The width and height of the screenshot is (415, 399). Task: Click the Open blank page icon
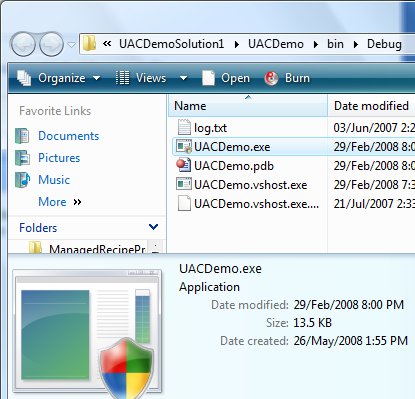[208, 78]
